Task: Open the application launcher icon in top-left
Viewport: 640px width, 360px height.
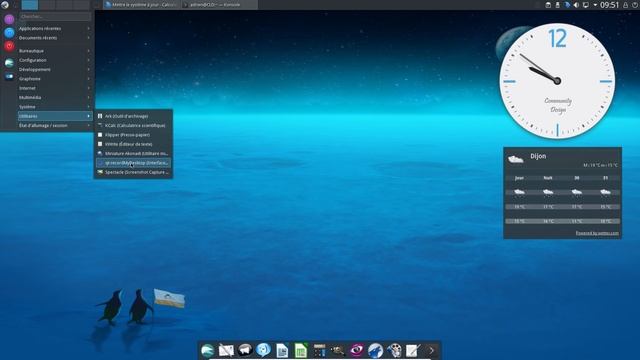Action: [x=5, y=5]
